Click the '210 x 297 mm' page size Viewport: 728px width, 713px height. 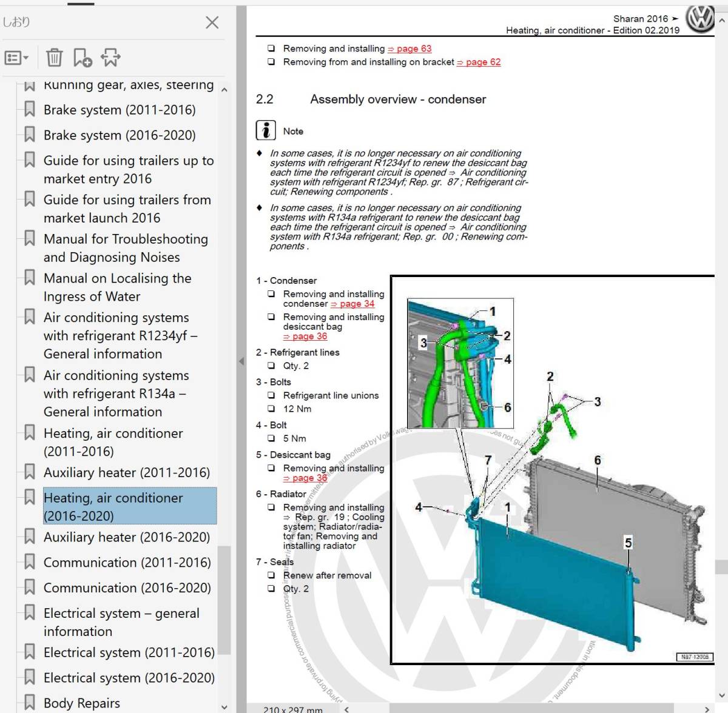[x=293, y=709]
